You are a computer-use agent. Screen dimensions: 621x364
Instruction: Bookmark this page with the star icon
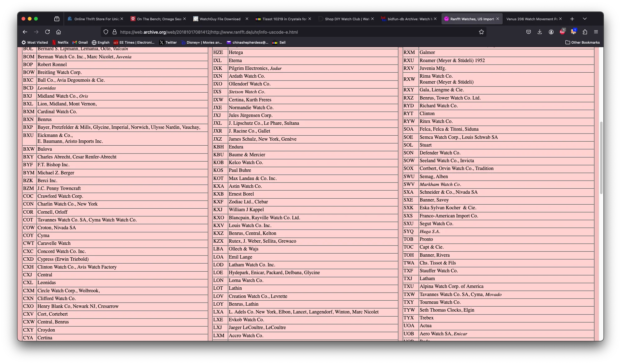[481, 32]
